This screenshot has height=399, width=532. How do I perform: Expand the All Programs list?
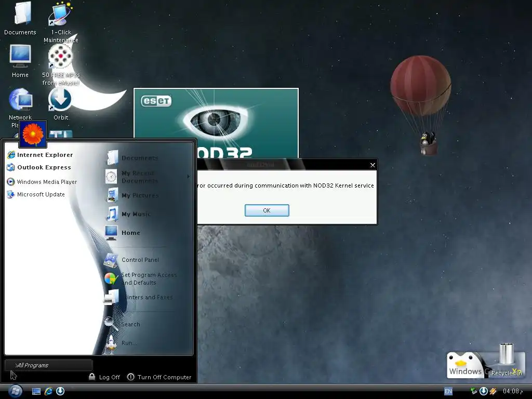point(48,365)
